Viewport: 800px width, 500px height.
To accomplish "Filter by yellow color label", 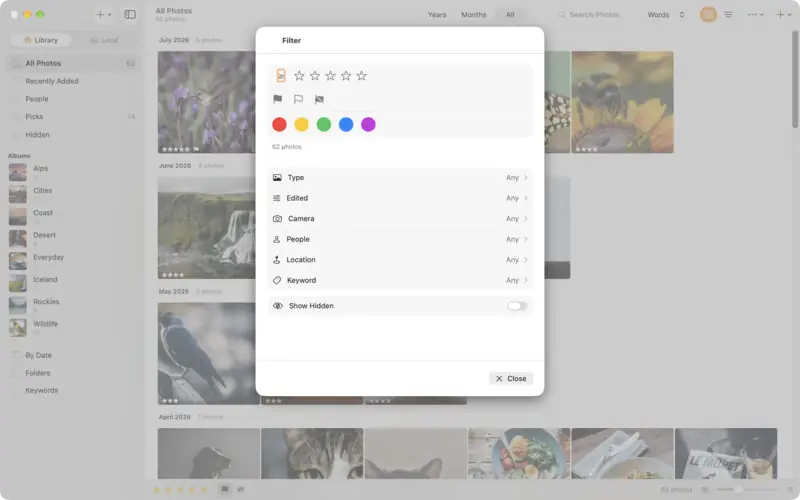I will (302, 124).
